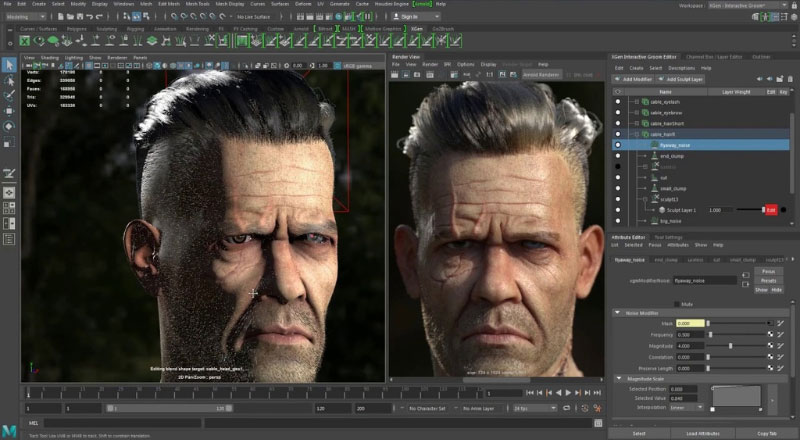This screenshot has width=800, height=440.
Task: Collapse the Magnitude Scale section
Action: click(x=617, y=378)
